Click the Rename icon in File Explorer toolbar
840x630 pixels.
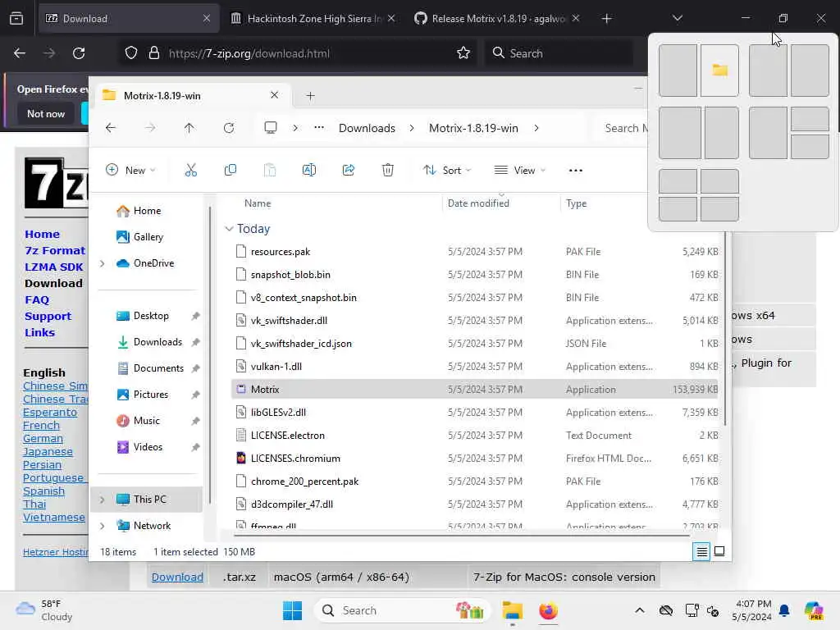point(309,171)
